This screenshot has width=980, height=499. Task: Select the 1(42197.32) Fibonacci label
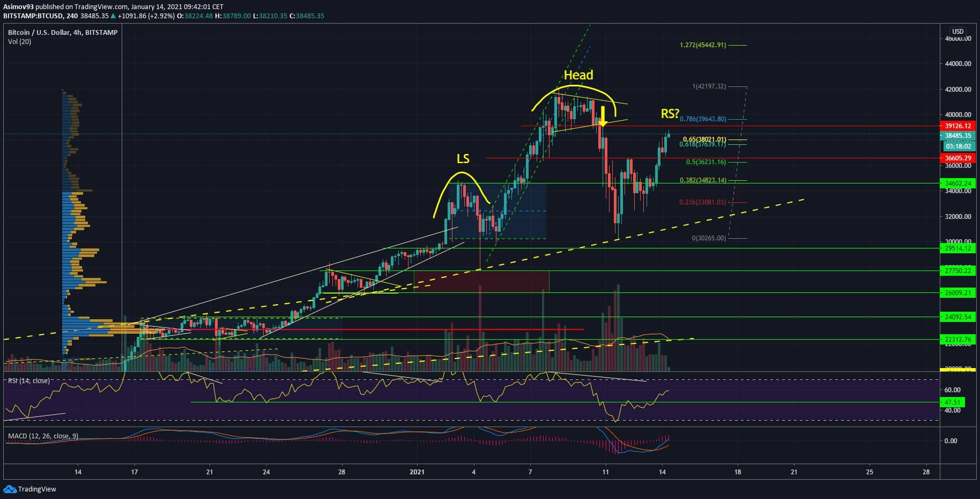click(x=709, y=86)
